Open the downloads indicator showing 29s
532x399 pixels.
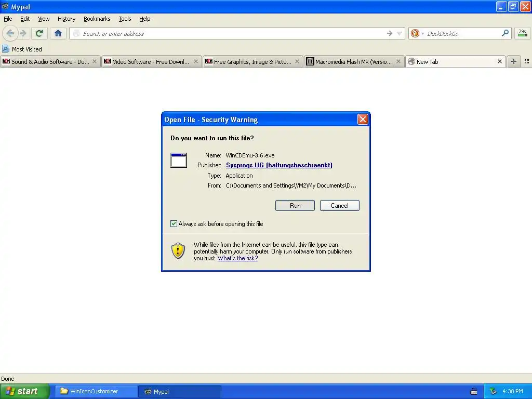coord(522,33)
